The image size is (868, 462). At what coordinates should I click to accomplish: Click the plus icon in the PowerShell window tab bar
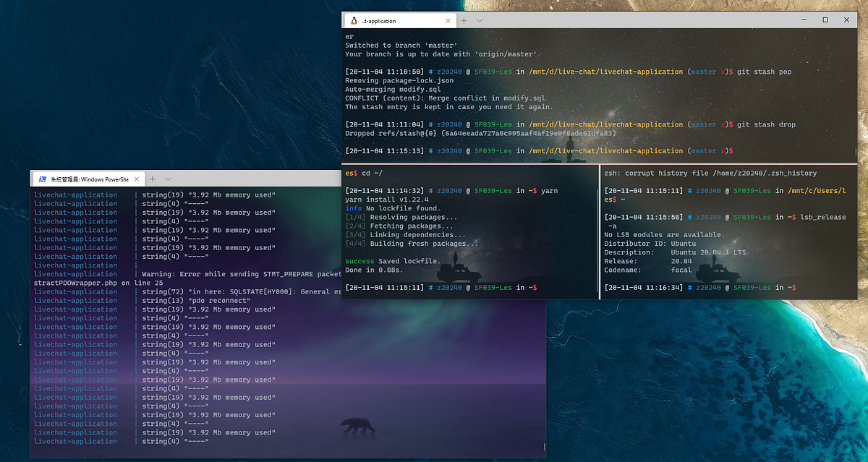pyautogui.click(x=151, y=177)
